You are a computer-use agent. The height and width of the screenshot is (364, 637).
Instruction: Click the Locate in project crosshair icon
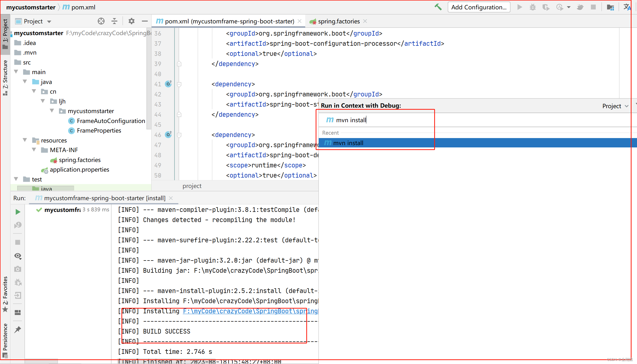[101, 21]
